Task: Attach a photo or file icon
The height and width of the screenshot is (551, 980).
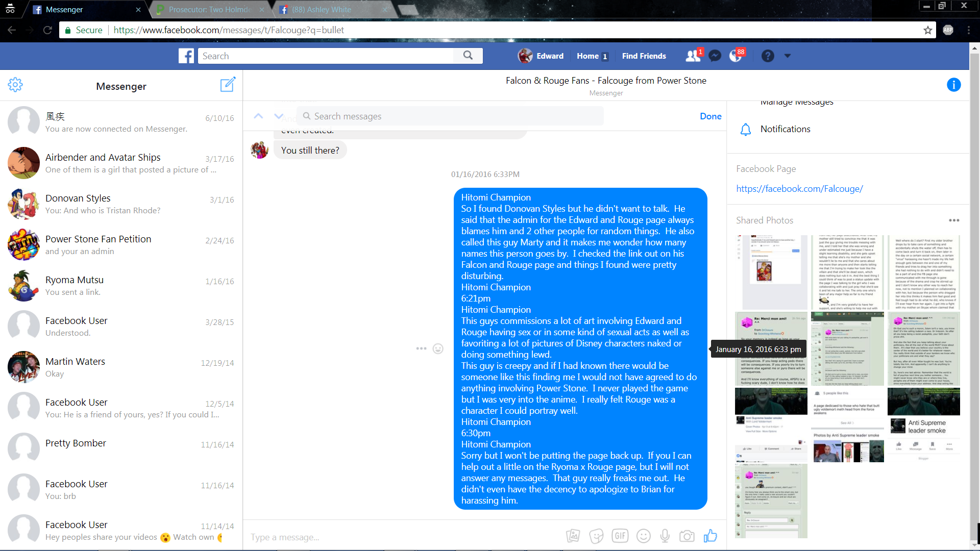Action: tap(573, 536)
